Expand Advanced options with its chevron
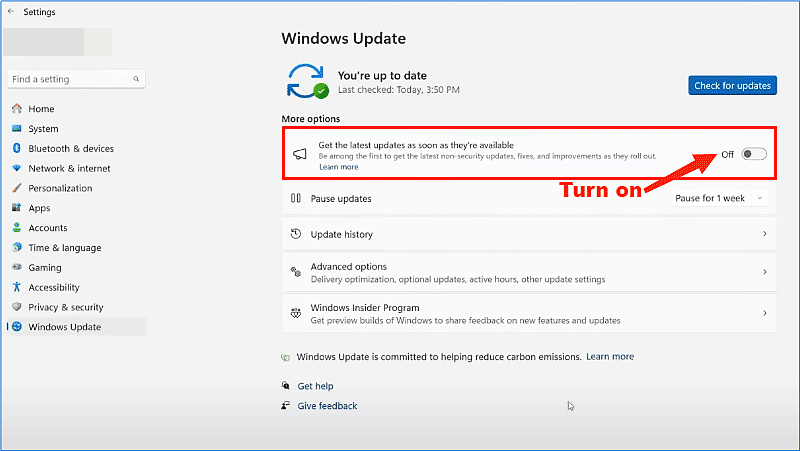The width and height of the screenshot is (800, 451). (764, 272)
